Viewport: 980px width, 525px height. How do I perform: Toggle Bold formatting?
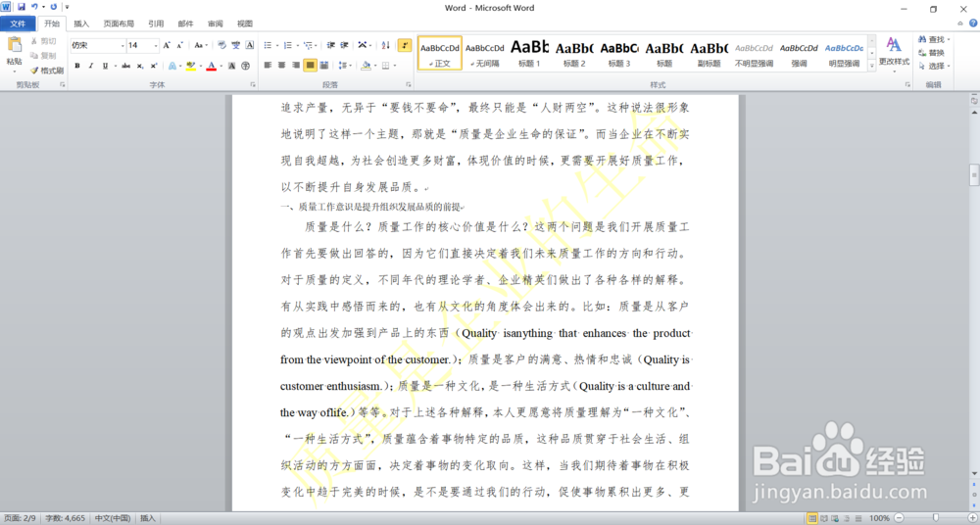(77, 65)
